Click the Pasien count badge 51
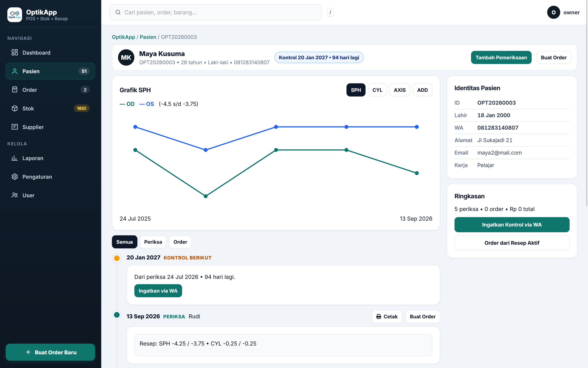The image size is (588, 368). [84, 71]
